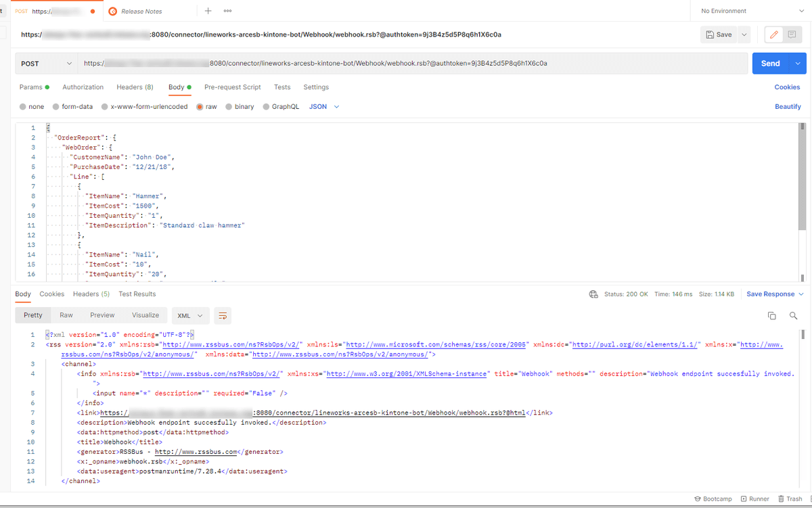Expand the Save options arrow
Viewport: 812px width, 508px height.
tap(744, 34)
